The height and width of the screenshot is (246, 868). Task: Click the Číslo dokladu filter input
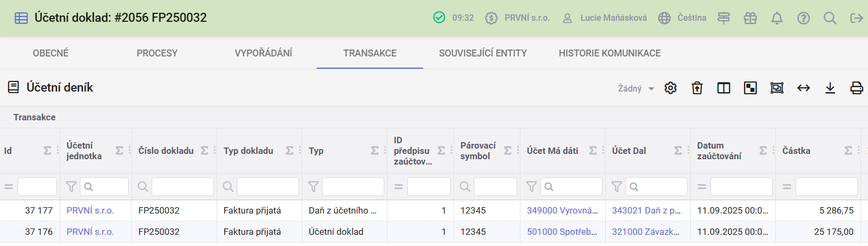[x=183, y=186]
